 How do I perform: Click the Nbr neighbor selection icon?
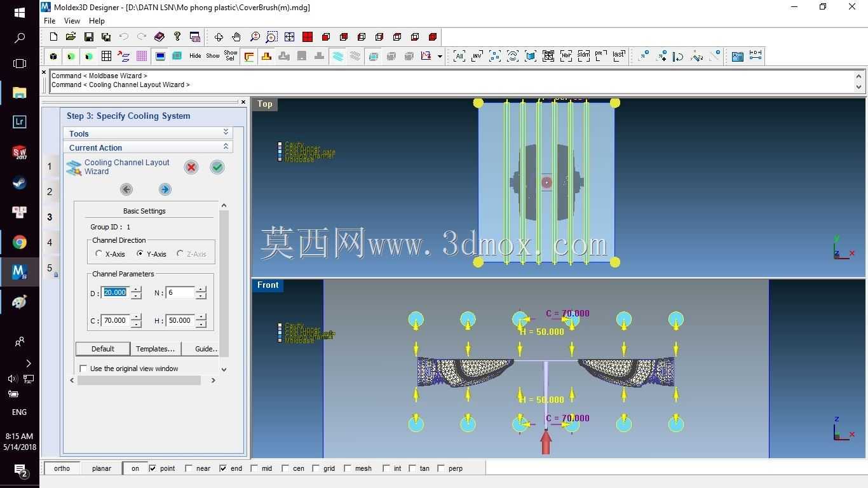[566, 56]
